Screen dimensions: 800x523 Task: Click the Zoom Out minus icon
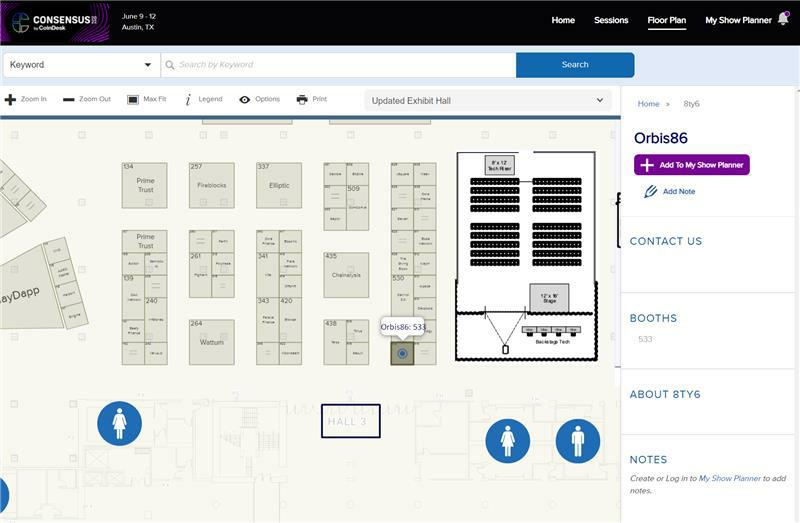(x=68, y=99)
